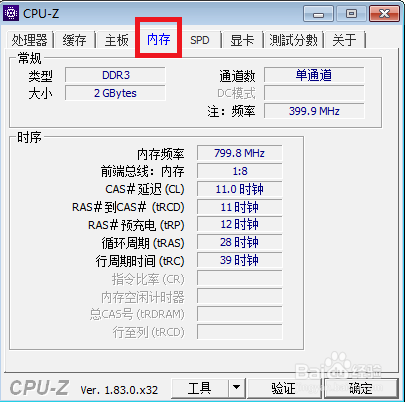Click the 2 GBytes size field
The width and height of the screenshot is (405, 402).
(x=115, y=93)
